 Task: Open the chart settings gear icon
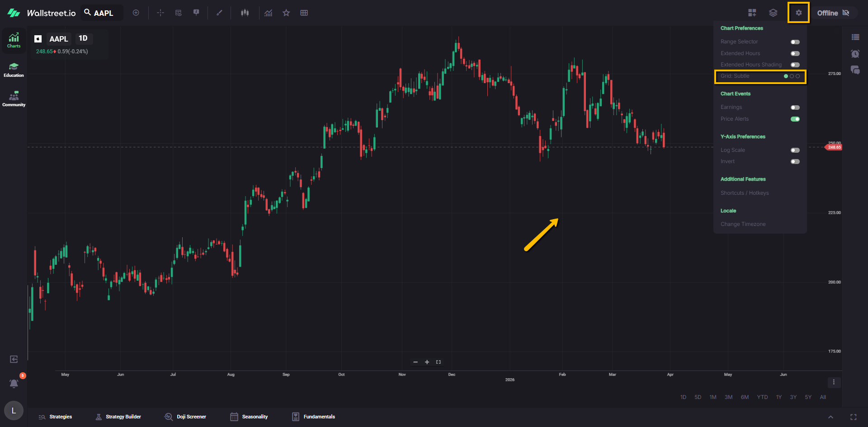coord(798,13)
